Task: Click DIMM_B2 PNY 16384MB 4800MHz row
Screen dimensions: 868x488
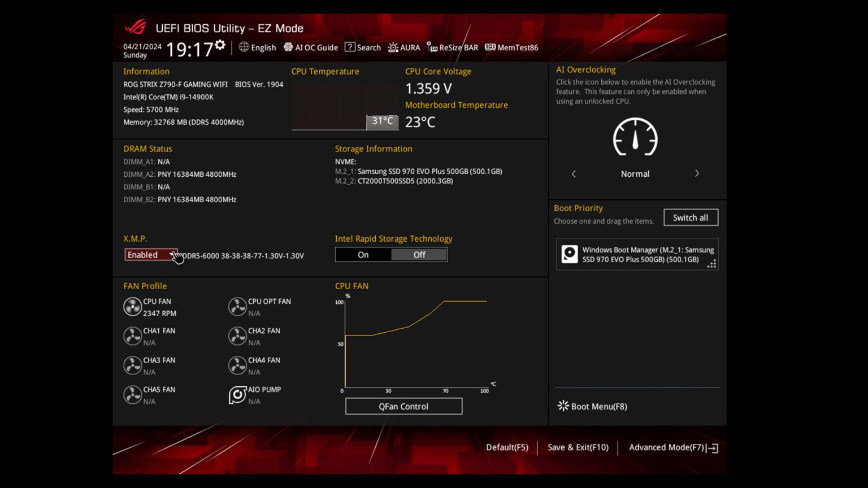Action: click(180, 199)
